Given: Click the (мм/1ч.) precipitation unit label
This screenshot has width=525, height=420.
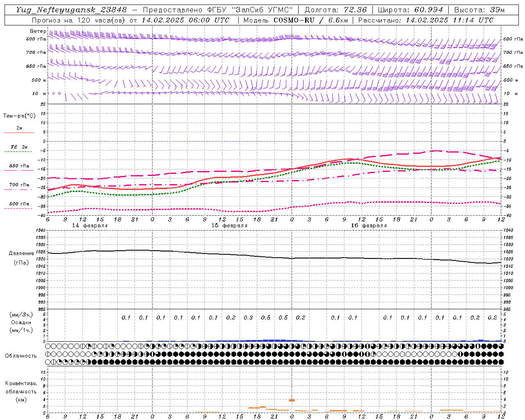Looking at the screenshot, I should pyautogui.click(x=21, y=330).
